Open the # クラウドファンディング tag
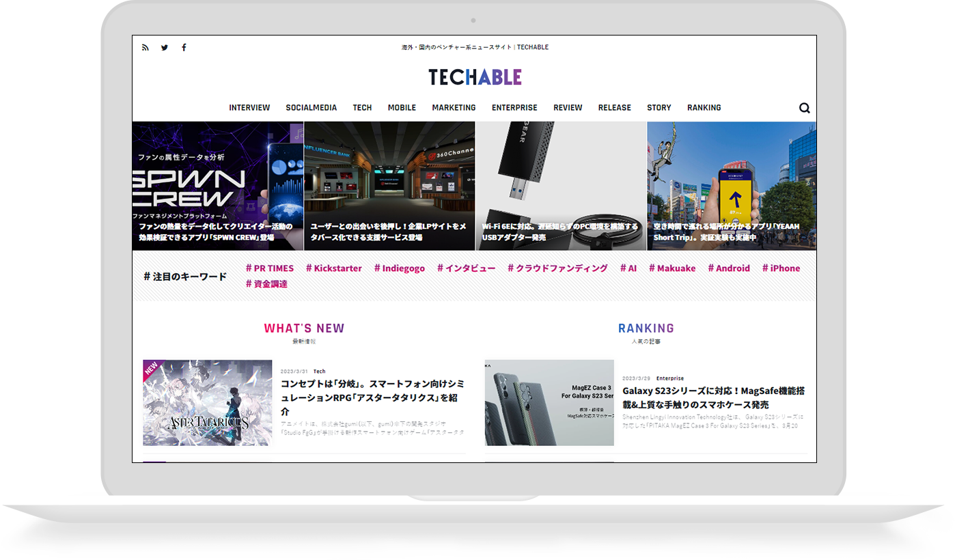The image size is (955, 560). (x=557, y=268)
